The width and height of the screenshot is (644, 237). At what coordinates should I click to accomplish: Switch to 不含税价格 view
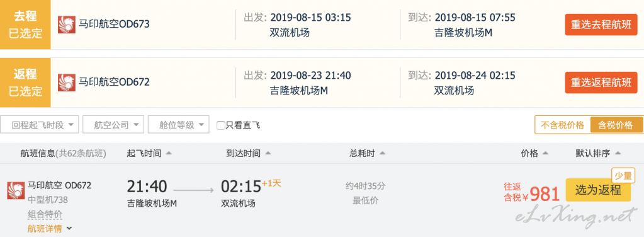562,125
